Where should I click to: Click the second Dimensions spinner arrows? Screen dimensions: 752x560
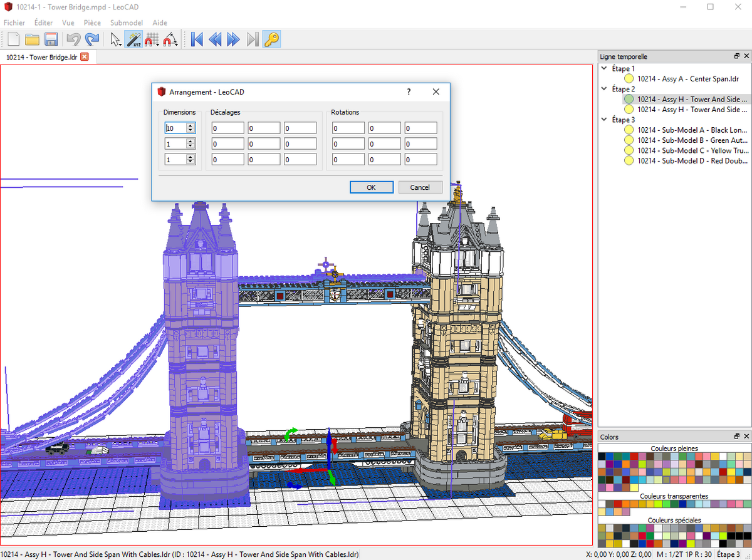pyautogui.click(x=191, y=143)
